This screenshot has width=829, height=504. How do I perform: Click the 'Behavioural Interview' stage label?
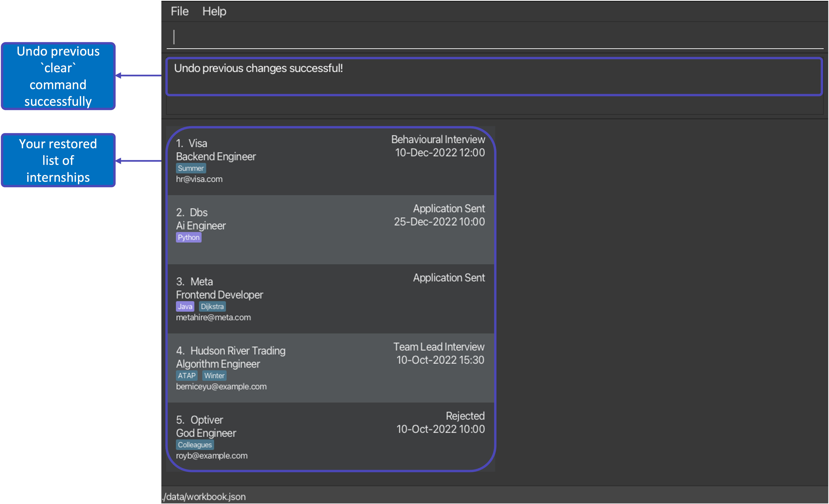pos(438,140)
